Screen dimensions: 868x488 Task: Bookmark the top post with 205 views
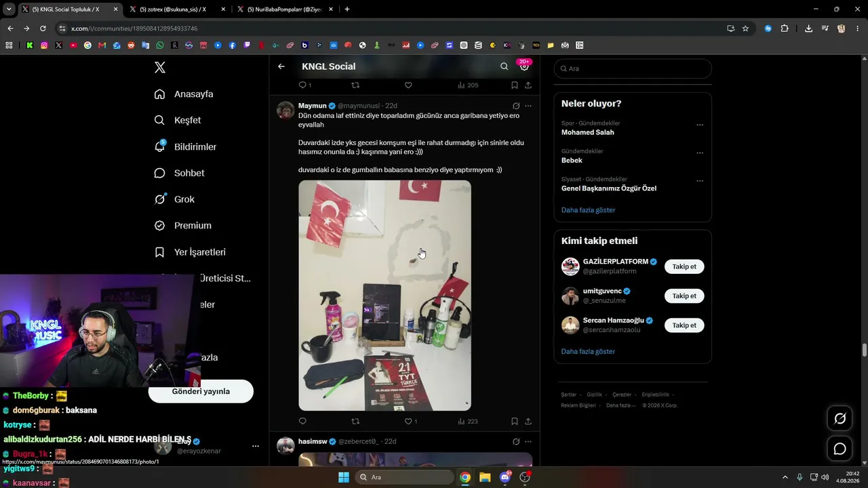click(x=515, y=85)
